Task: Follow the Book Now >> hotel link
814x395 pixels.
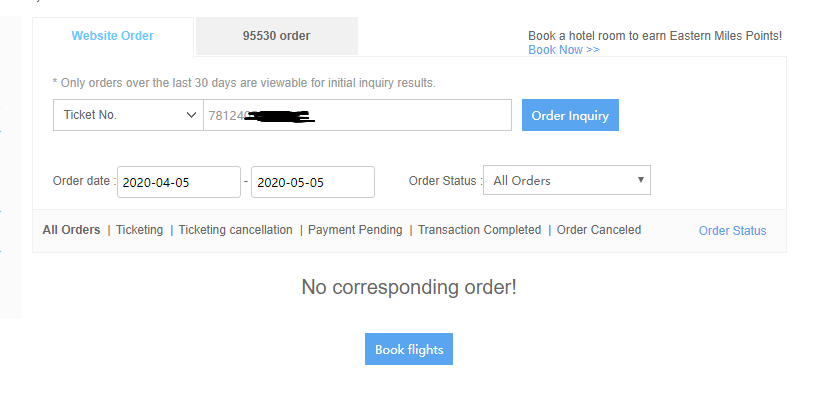Action: [x=564, y=50]
